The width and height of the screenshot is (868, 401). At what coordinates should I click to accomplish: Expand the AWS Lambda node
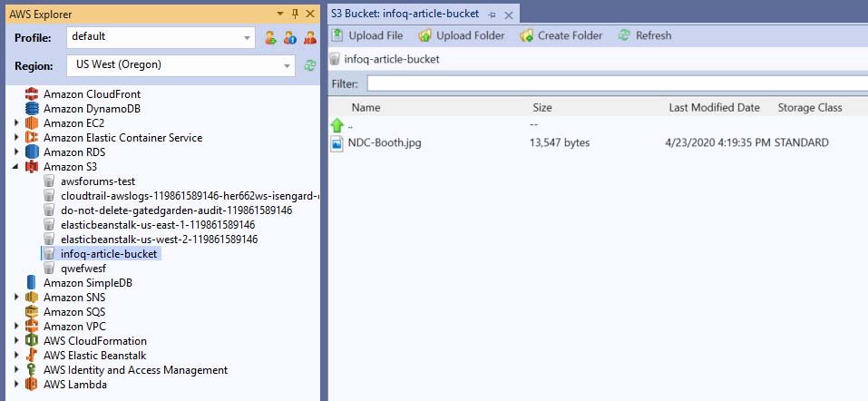pyautogui.click(x=16, y=385)
